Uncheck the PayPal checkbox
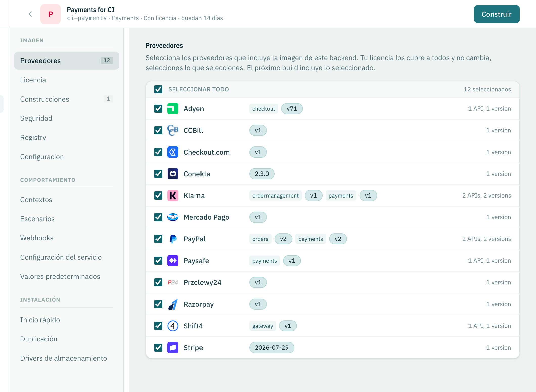The height and width of the screenshot is (392, 536). tap(158, 239)
